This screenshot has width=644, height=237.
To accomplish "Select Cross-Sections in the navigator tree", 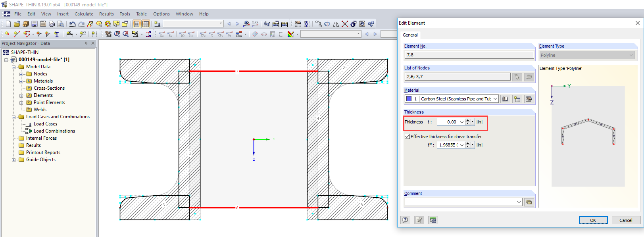I will [49, 88].
